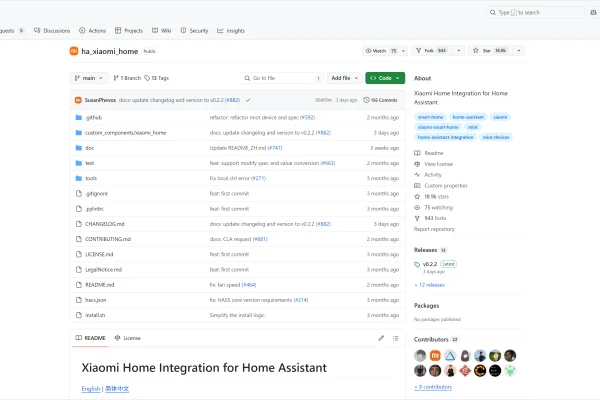This screenshot has width=600, height=400.
Task: Open the .pylintrc file icon
Action: 79,209
